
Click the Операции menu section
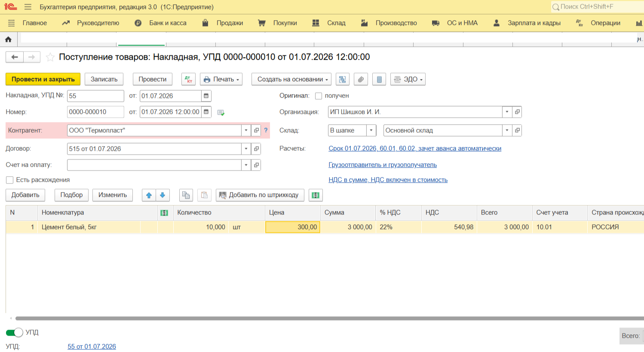click(x=605, y=23)
